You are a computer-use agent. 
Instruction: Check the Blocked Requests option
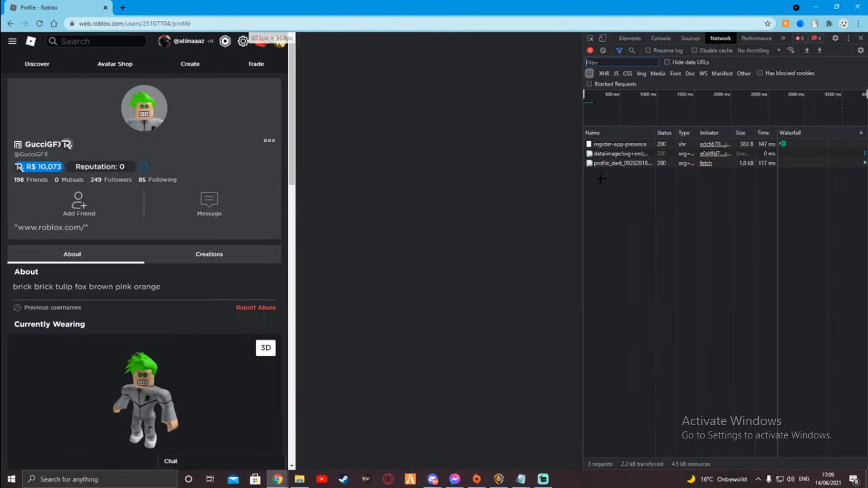click(589, 84)
